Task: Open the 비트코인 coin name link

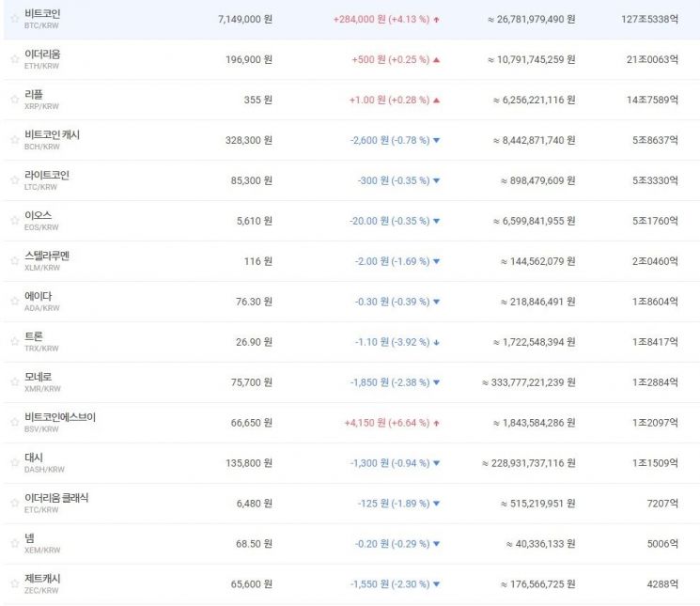Action: (42, 13)
